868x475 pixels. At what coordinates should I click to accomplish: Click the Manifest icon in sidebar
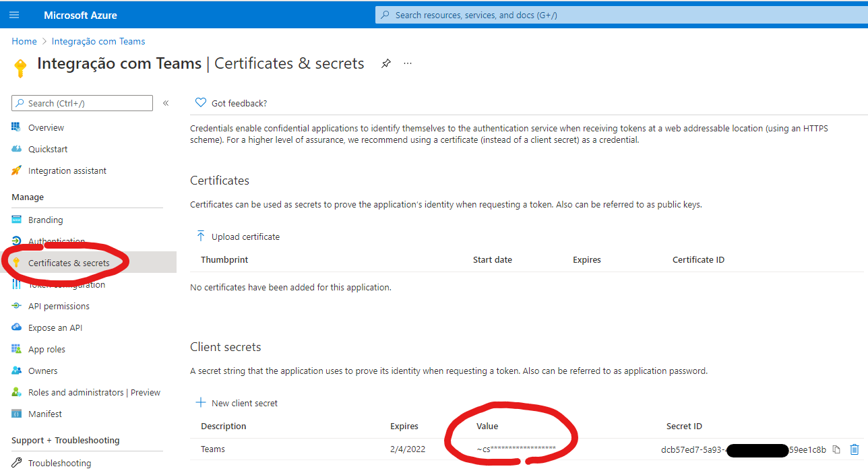pyautogui.click(x=16, y=414)
